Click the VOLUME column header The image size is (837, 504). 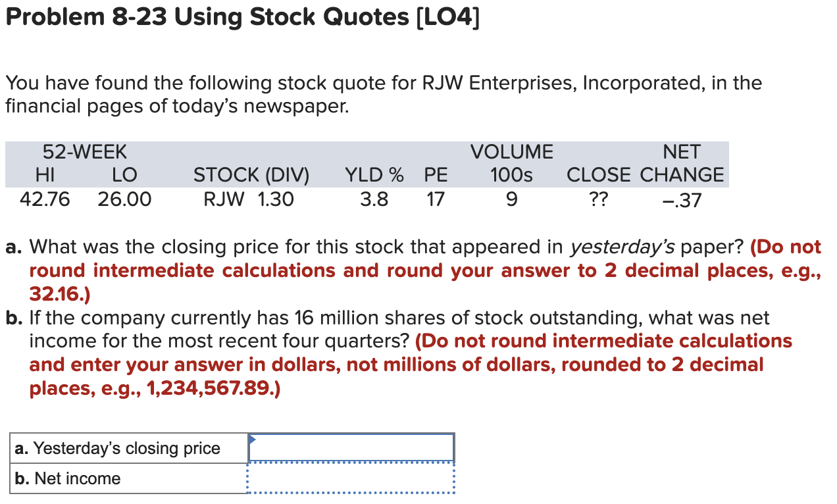pyautogui.click(x=512, y=152)
